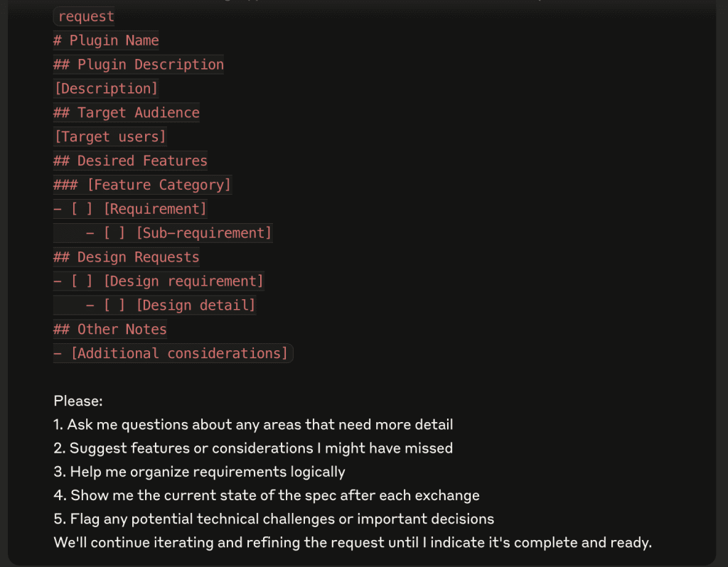728x567 pixels.
Task: Click list item 'Show me the current state'
Action: (x=267, y=495)
